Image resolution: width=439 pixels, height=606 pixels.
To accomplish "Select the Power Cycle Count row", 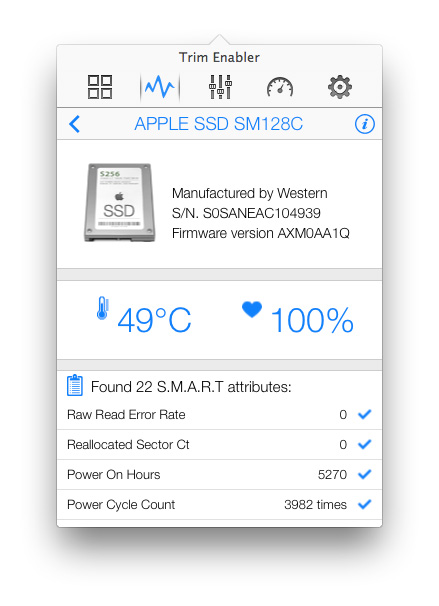I will pyautogui.click(x=220, y=504).
